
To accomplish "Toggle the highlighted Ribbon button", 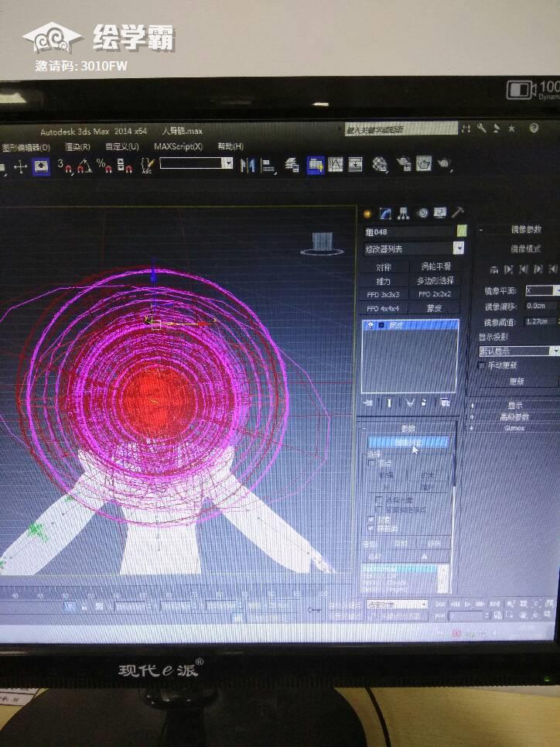I will tap(316, 165).
